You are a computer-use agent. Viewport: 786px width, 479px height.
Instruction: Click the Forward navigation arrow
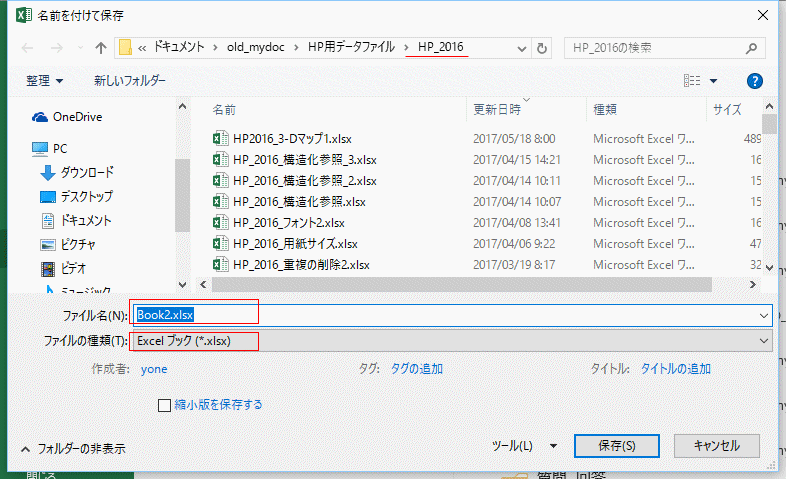coord(57,48)
